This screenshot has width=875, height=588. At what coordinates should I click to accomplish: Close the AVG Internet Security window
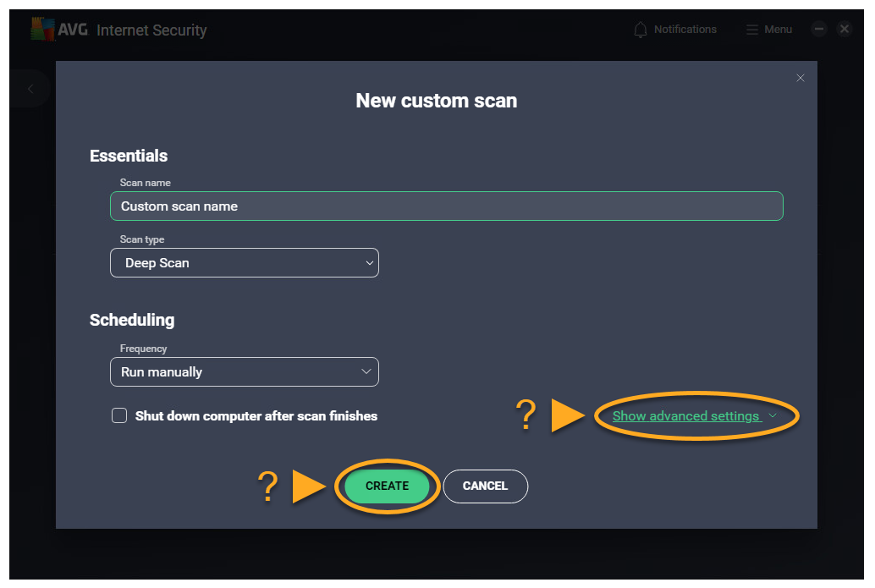coord(844,29)
